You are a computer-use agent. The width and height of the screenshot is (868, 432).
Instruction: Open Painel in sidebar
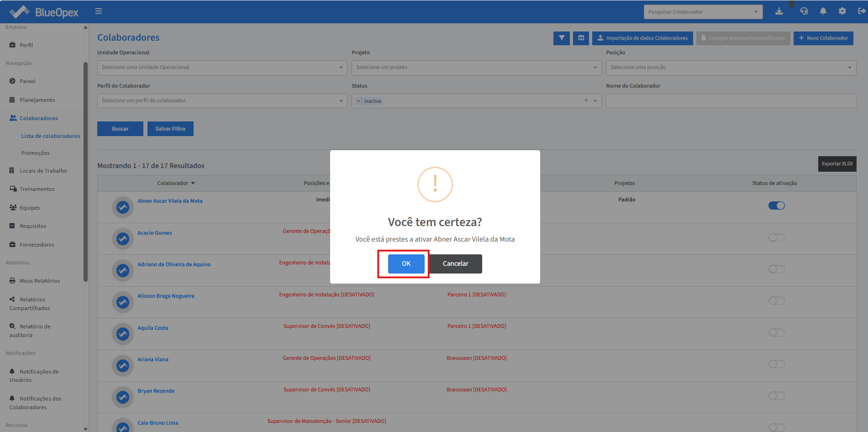[27, 81]
